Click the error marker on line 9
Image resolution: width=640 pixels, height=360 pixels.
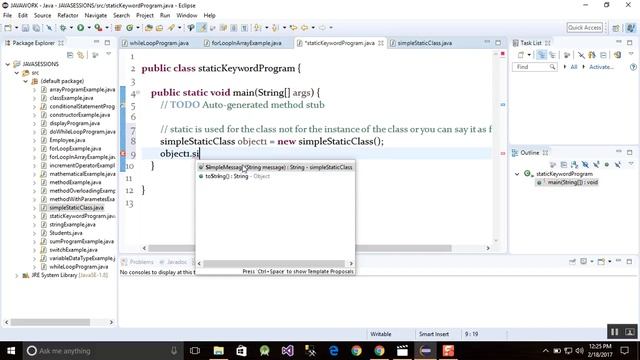[x=123, y=154]
